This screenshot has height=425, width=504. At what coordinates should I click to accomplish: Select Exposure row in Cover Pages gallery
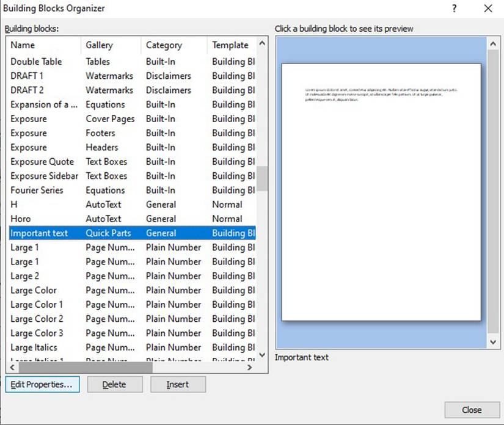tap(133, 118)
